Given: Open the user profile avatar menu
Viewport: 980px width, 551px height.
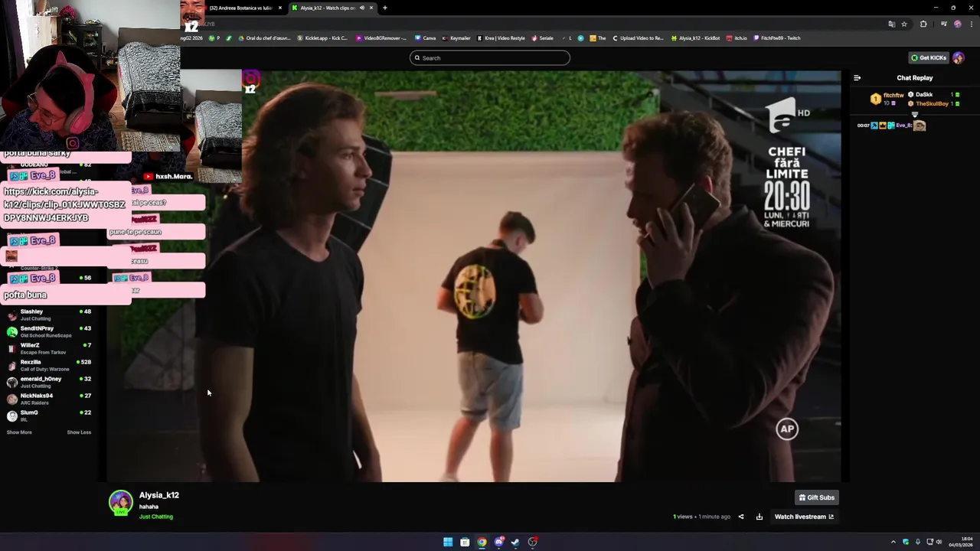Looking at the screenshot, I should (959, 58).
